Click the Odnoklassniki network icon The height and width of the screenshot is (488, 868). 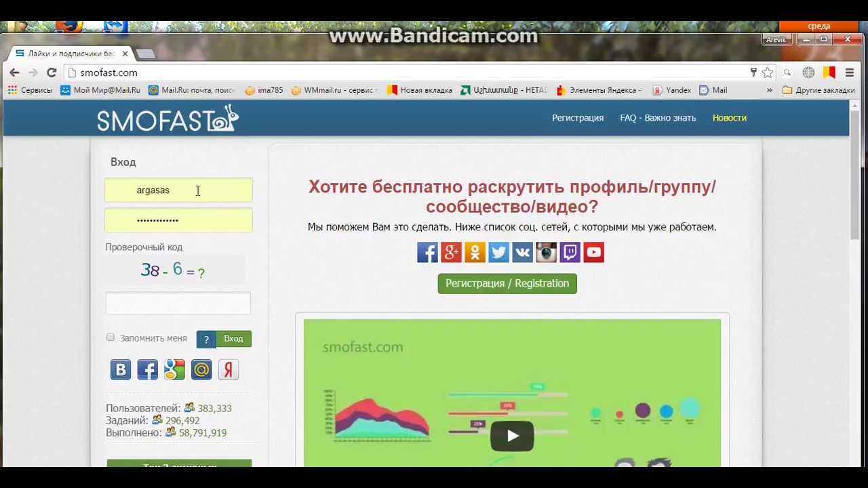pyautogui.click(x=475, y=252)
